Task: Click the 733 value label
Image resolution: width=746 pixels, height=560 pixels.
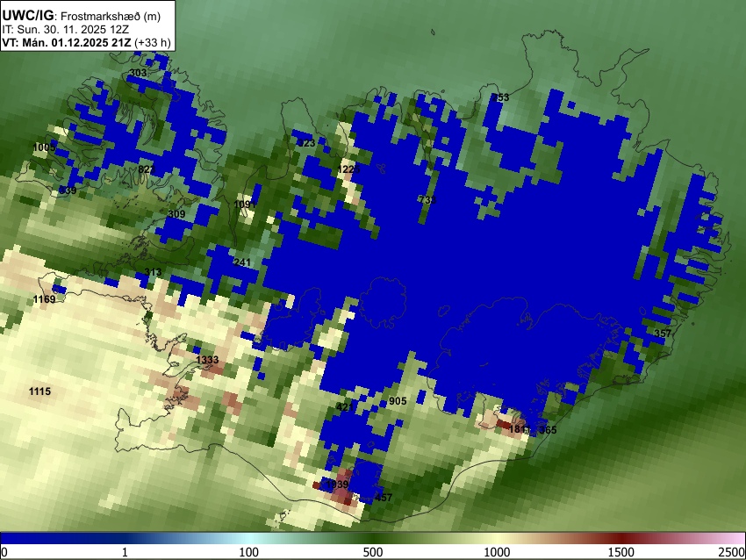Action: point(427,200)
